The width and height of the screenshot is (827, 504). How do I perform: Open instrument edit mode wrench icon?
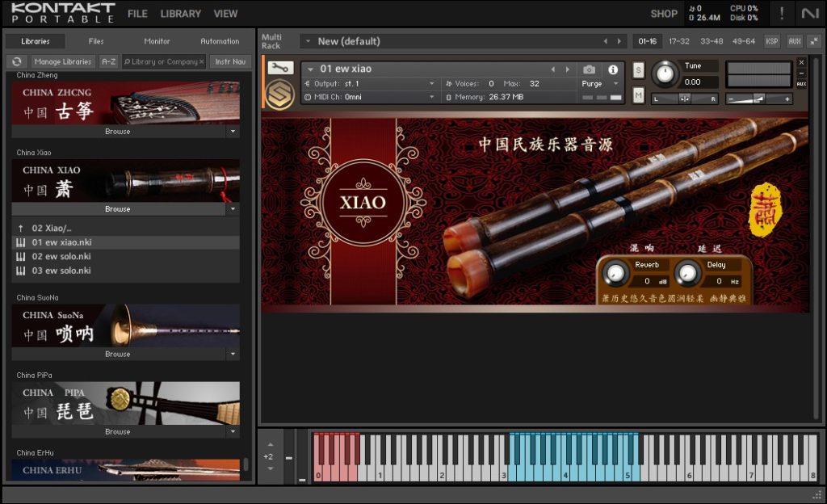280,68
